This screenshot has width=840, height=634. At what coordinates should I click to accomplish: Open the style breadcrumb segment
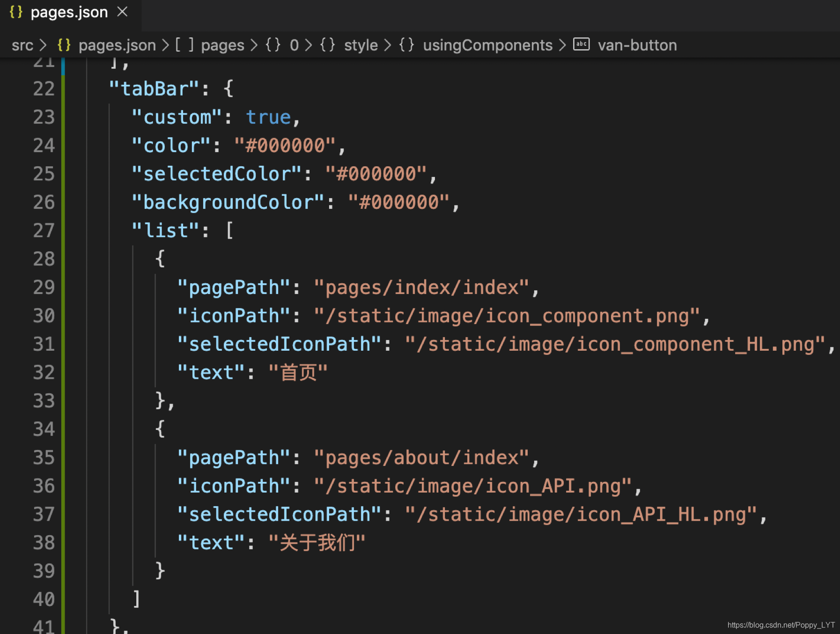pyautogui.click(x=361, y=45)
